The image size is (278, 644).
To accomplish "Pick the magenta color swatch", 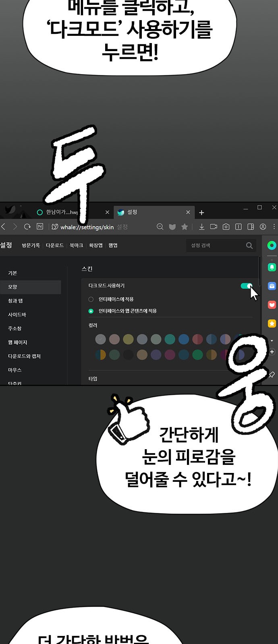I will [170, 355].
